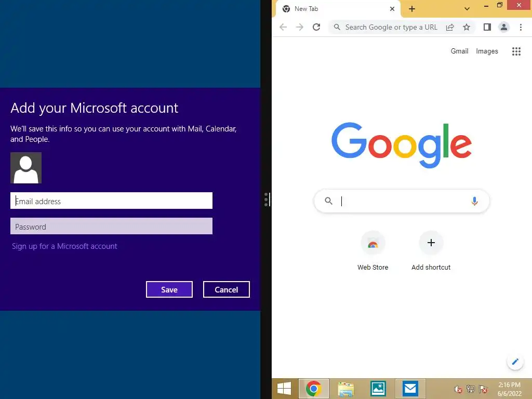
Task: Click the Chrome taskbar icon
Action: tap(313, 389)
